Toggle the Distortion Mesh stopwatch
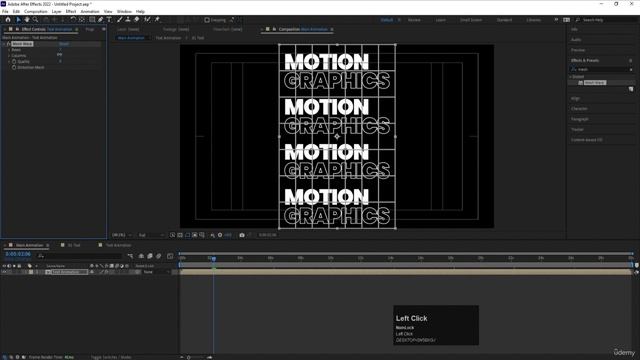Viewport: 640px width, 360px height. 14,67
